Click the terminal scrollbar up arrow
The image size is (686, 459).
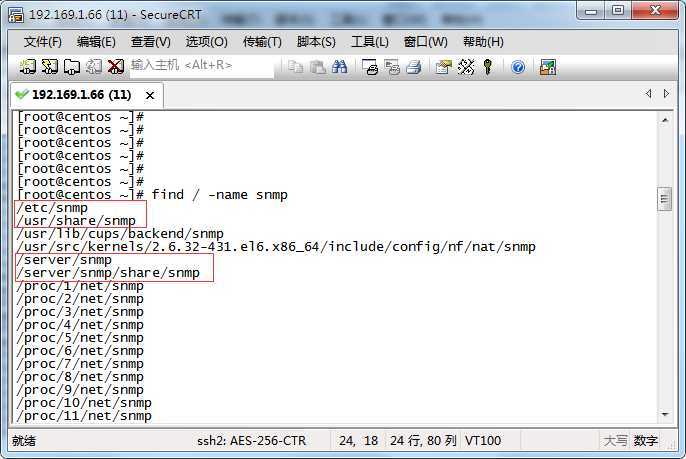coord(665,120)
